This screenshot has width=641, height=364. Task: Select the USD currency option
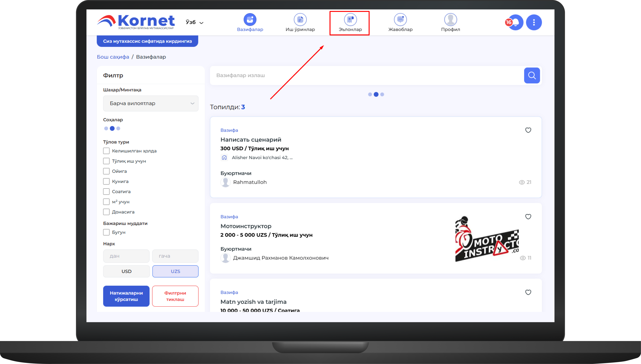pyautogui.click(x=126, y=271)
